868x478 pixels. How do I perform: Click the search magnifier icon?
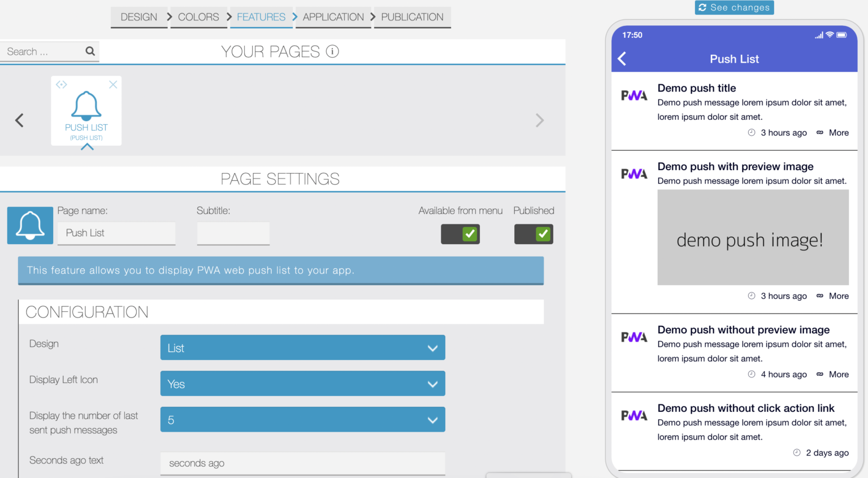pos(90,51)
